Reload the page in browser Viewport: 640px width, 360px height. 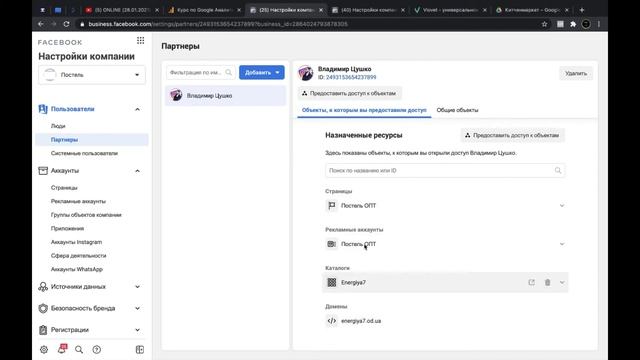(67, 24)
